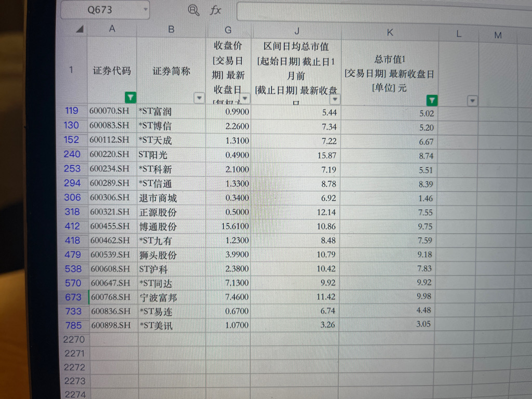Select column B header
Viewport: 532px width, 399px height.
pos(171,30)
